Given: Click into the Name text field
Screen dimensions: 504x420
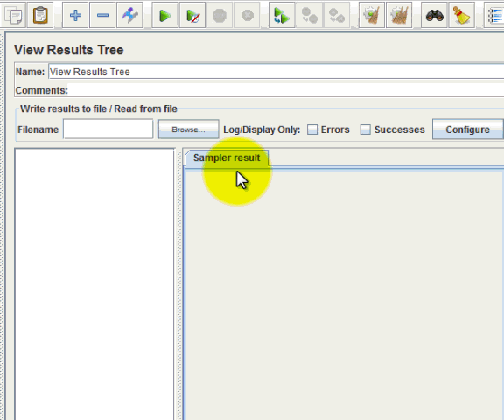Looking at the screenshot, I should (276, 72).
